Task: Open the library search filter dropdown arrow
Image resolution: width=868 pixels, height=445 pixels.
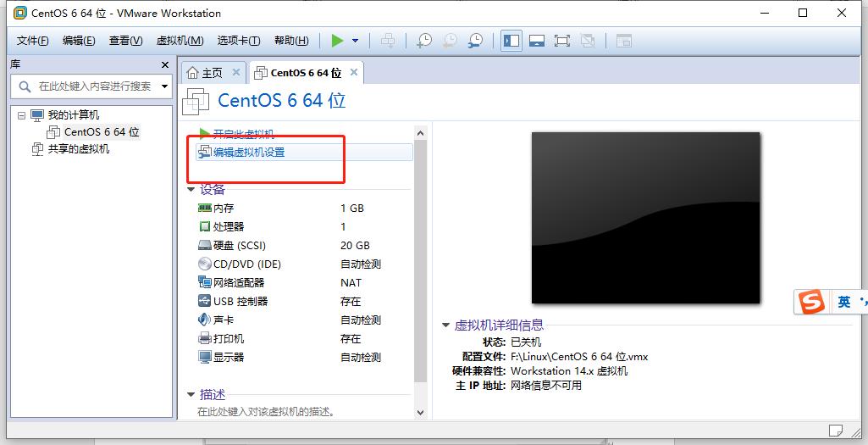Action: point(164,86)
